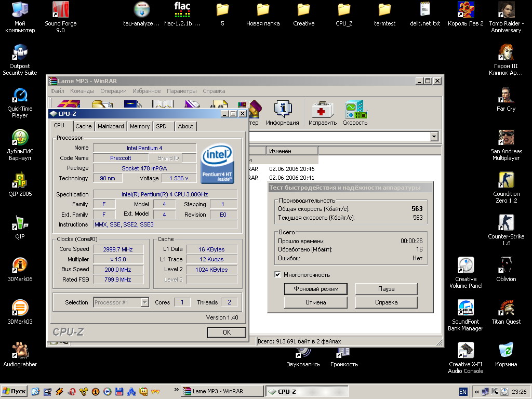Click the Отмена button in benchmark dialog
Screen dimensions: 532x399
pos(316,302)
